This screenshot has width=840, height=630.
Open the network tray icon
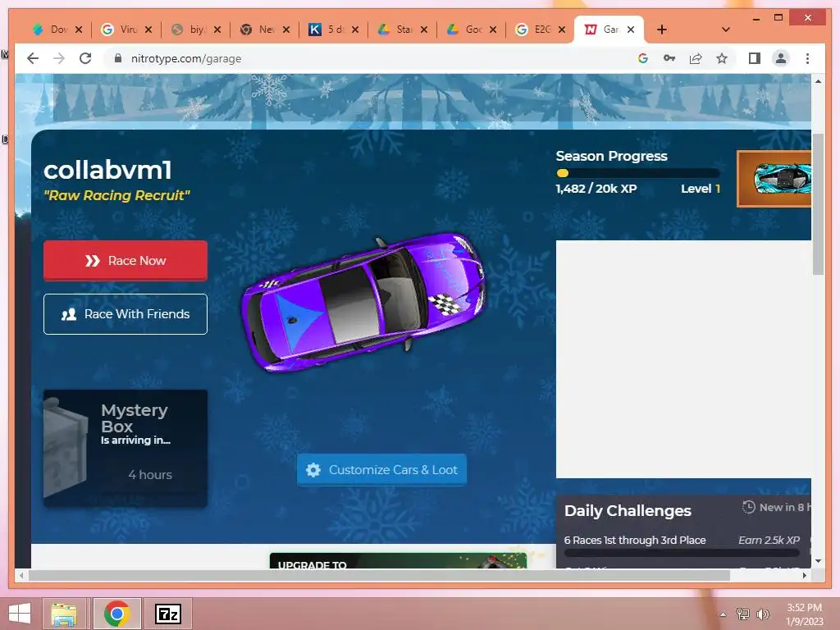pos(743,614)
